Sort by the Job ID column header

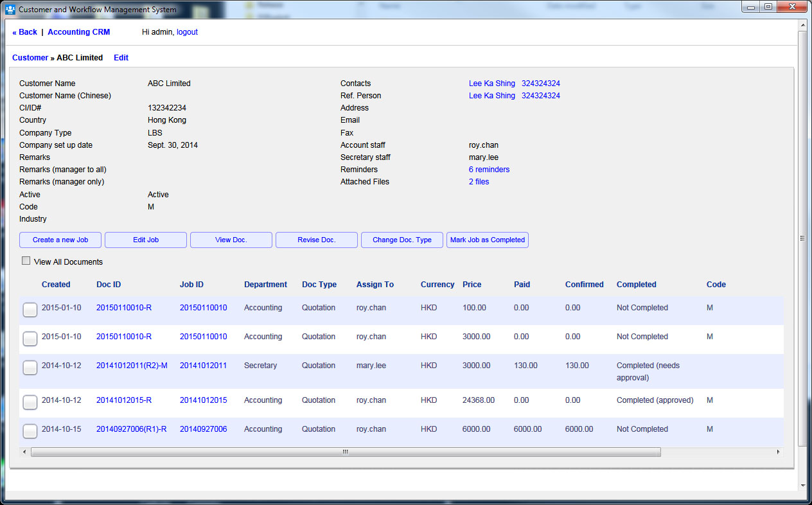[191, 285]
